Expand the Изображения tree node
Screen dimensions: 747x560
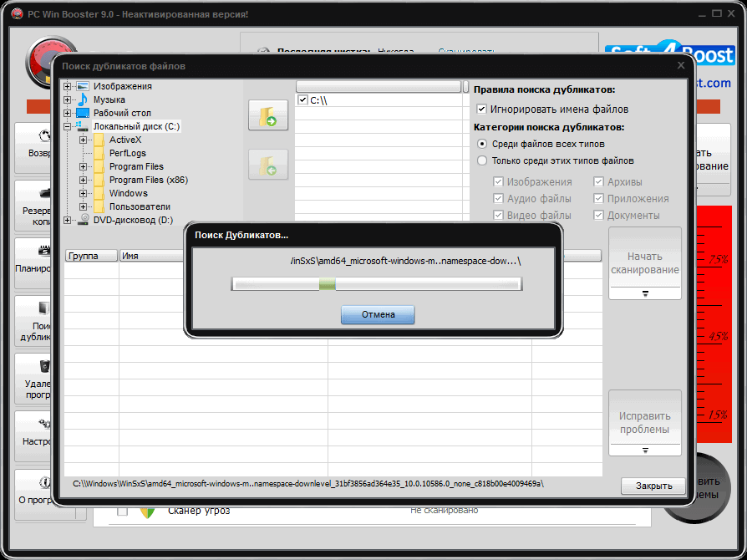point(67,86)
